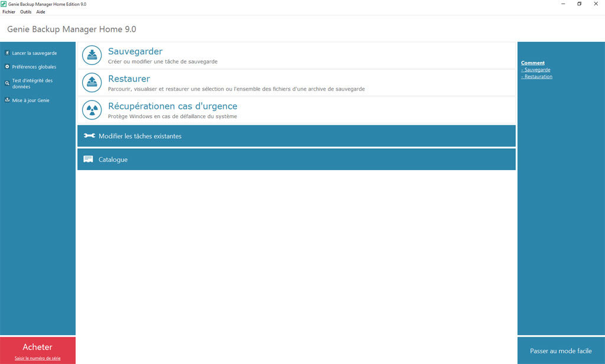Click the magnifier icon for the integrity test
Screen dimensions: 605x364
pyautogui.click(x=7, y=83)
